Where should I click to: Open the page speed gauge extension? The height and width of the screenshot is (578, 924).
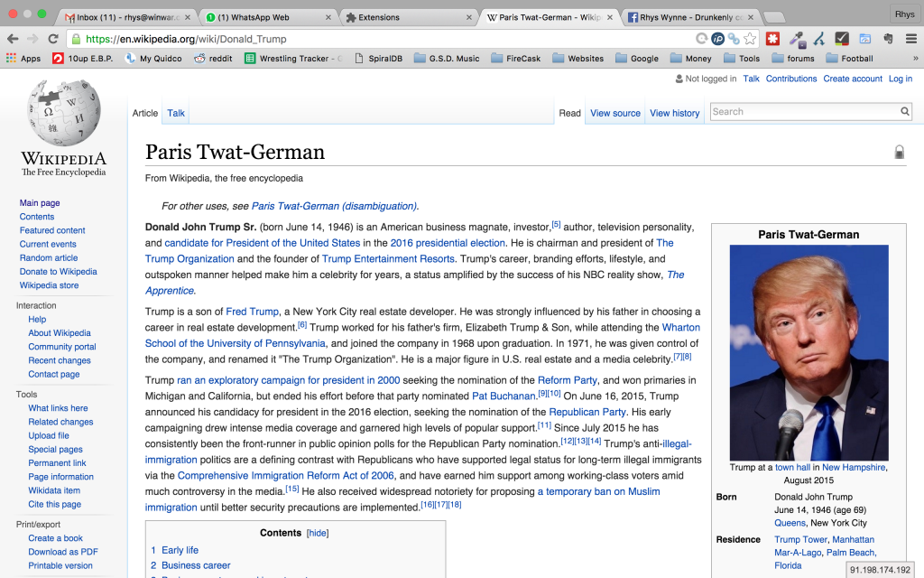[x=865, y=39]
